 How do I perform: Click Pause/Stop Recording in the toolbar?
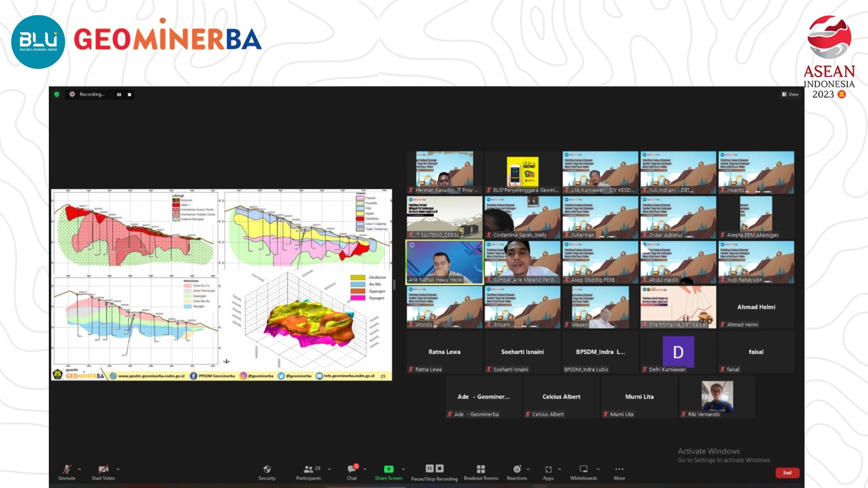[434, 470]
